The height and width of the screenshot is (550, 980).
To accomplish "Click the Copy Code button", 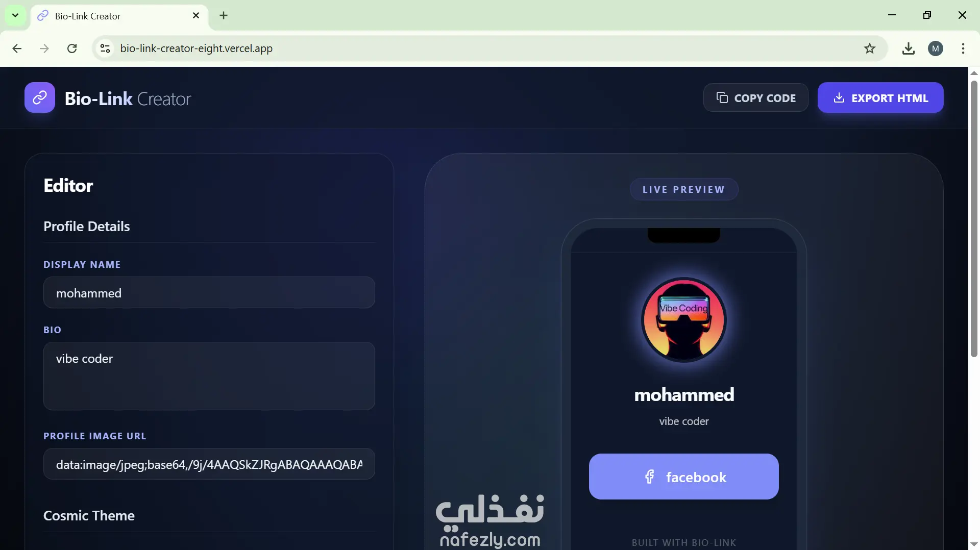I will tap(755, 97).
